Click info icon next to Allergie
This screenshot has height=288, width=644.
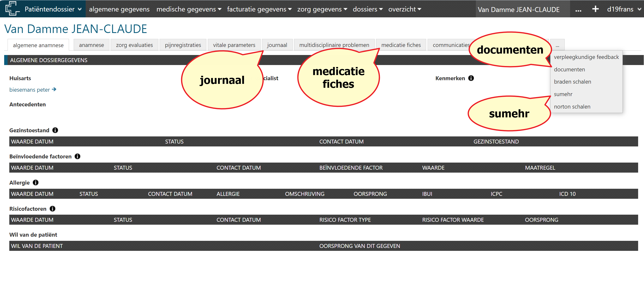36,183
